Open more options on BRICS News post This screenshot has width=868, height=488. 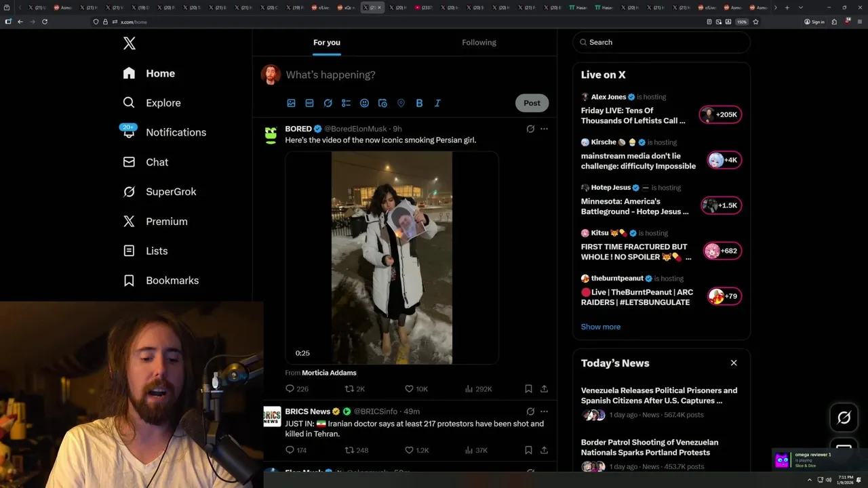click(544, 411)
